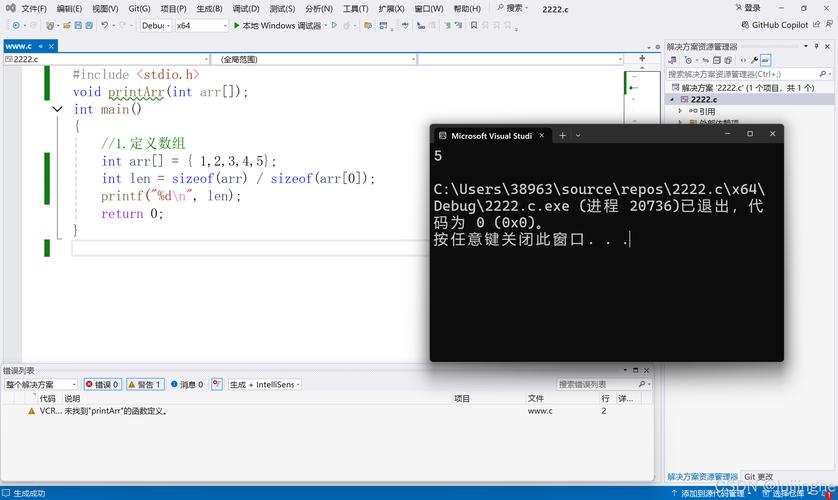Image resolution: width=838 pixels, height=500 pixels.
Task: Click the 登录 sign-in button
Action: tap(748, 7)
